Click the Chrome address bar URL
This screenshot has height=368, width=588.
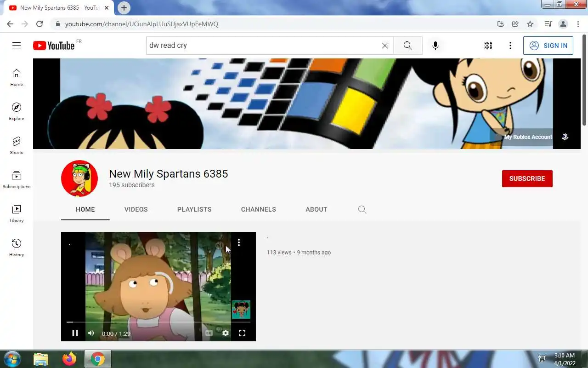141,24
